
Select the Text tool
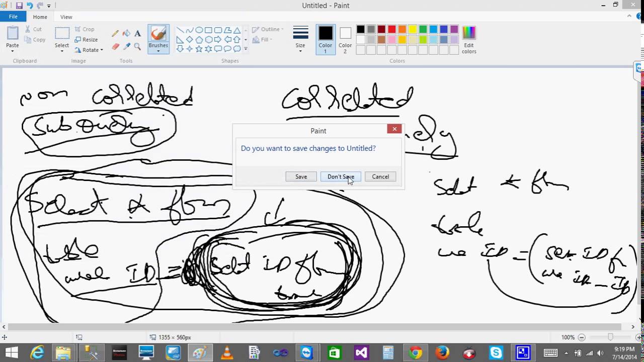(x=137, y=34)
